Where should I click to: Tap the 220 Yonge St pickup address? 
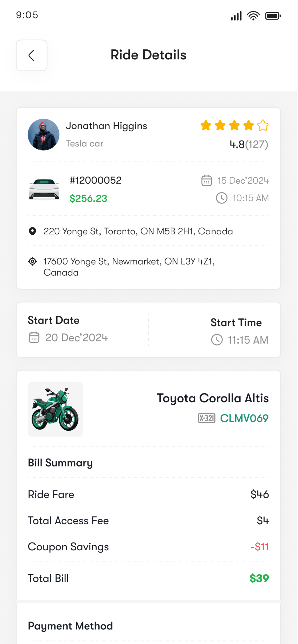(x=138, y=231)
